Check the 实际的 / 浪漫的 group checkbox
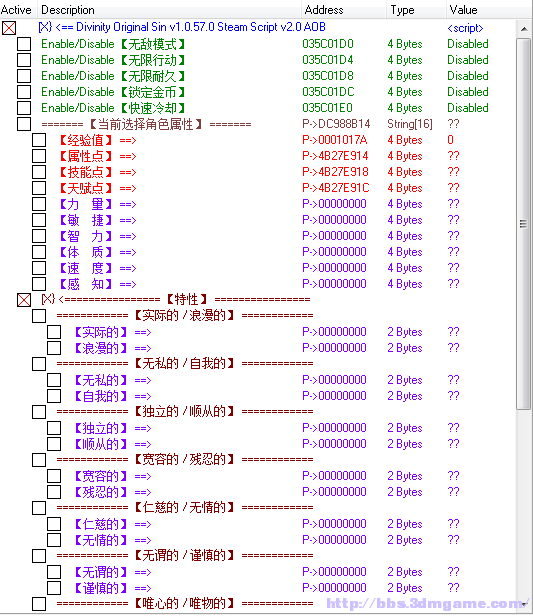 pyautogui.click(x=39, y=316)
